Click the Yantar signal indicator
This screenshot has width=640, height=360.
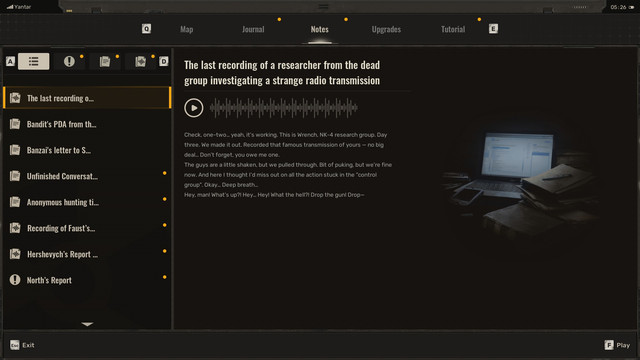[19, 7]
